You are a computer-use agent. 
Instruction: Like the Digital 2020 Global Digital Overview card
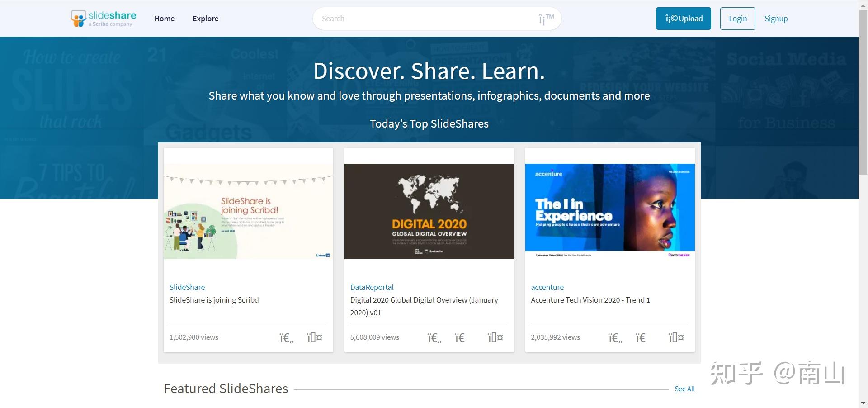pos(434,338)
